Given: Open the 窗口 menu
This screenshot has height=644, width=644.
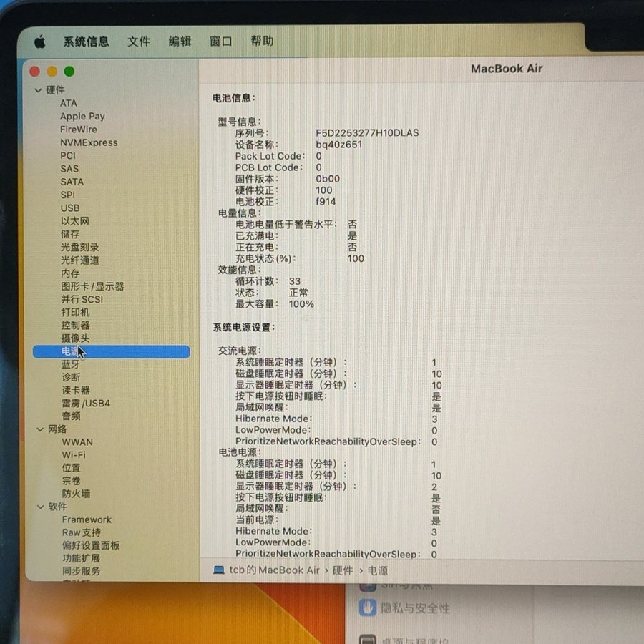Looking at the screenshot, I should (221, 42).
